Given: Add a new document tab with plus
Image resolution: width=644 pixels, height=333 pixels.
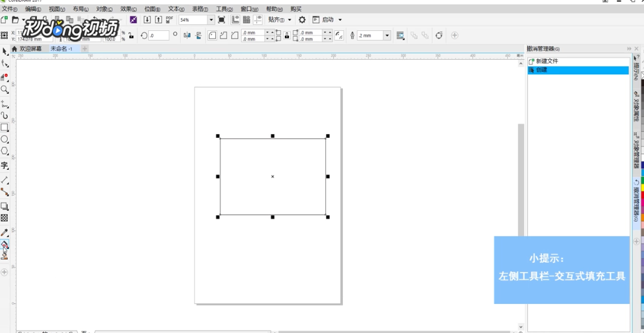Looking at the screenshot, I should [x=85, y=49].
